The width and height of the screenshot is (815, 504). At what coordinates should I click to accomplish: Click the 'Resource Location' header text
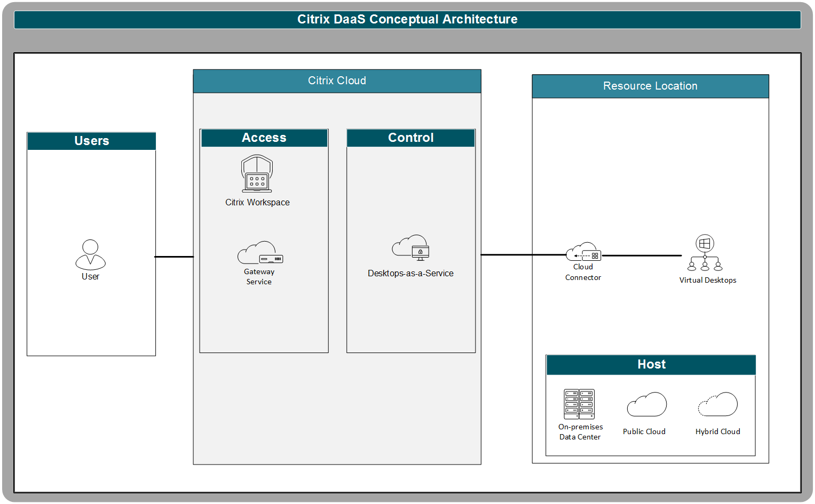coord(650,86)
